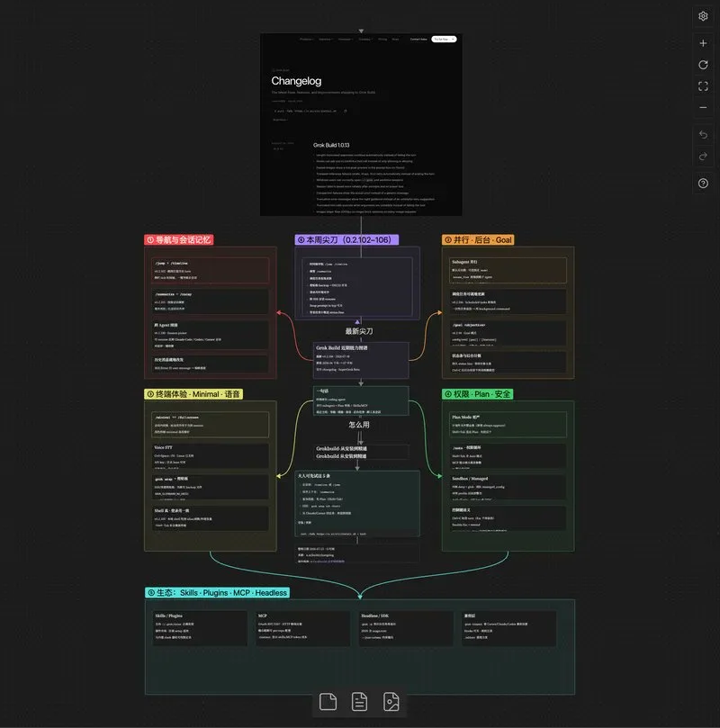Open the Try for free dropdown button
The width and height of the screenshot is (720, 728).
(444, 39)
